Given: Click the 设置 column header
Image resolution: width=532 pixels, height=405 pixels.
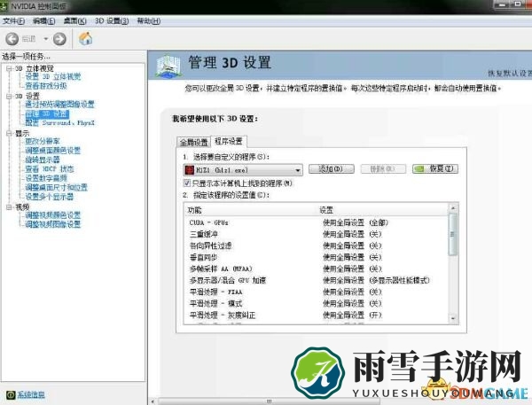Looking at the screenshot, I should (x=382, y=210).
